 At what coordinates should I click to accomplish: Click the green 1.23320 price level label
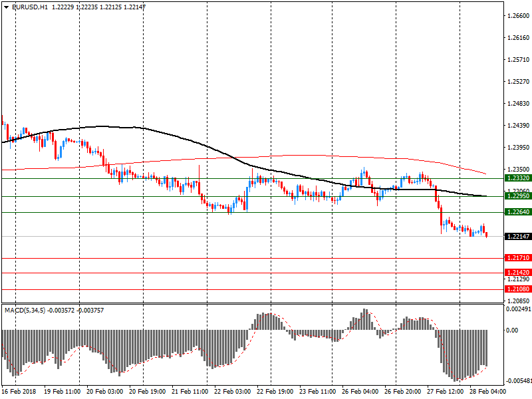[x=517, y=178]
